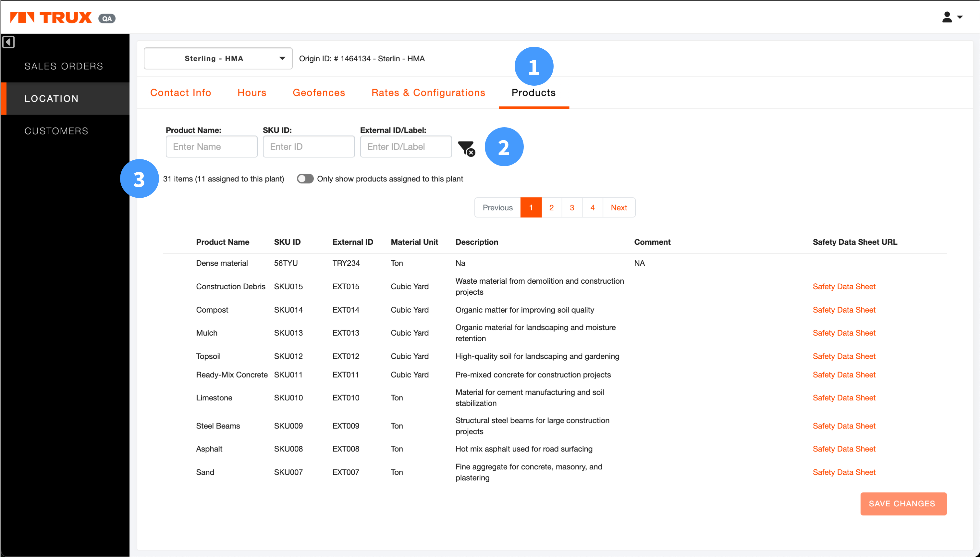Click the TRUX logo
980x557 pixels.
click(x=51, y=17)
